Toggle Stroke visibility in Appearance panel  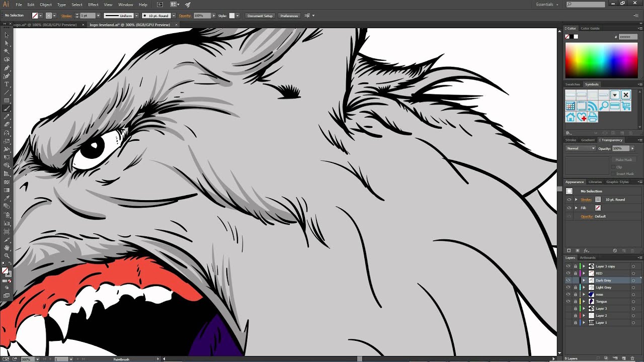pyautogui.click(x=570, y=200)
